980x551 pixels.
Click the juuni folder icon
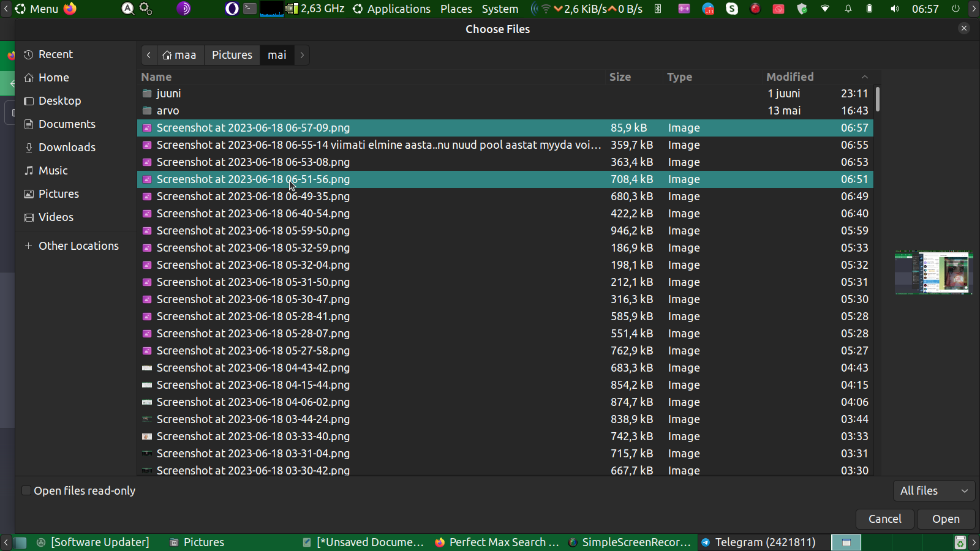coord(147,94)
